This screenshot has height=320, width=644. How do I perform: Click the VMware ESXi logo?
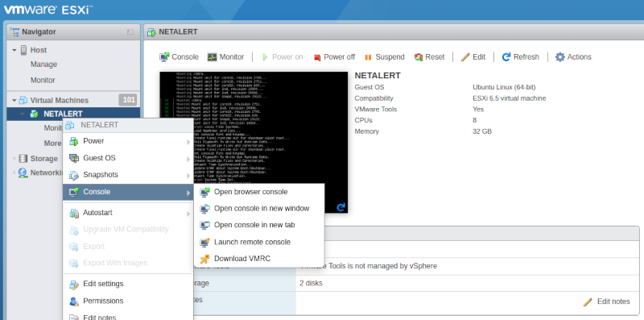pos(48,9)
